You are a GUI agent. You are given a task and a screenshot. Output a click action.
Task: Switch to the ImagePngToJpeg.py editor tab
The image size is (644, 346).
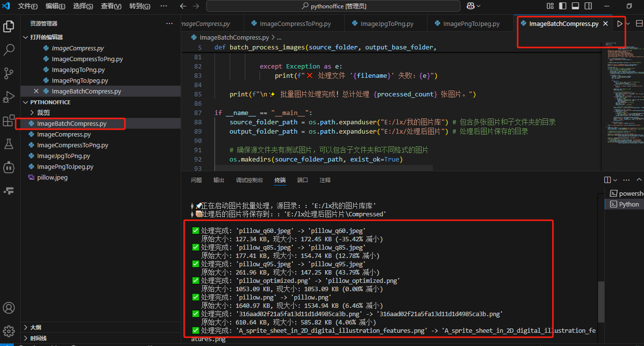(x=470, y=23)
